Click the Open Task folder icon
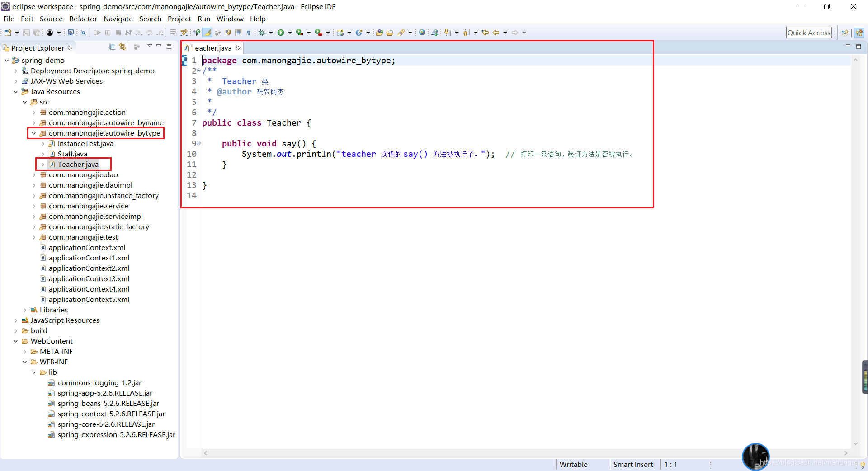 tap(390, 33)
